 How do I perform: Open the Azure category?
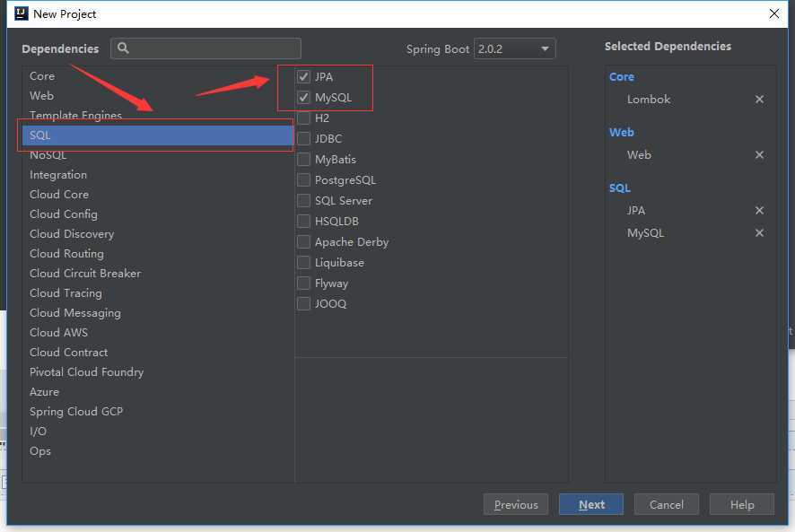click(158, 392)
